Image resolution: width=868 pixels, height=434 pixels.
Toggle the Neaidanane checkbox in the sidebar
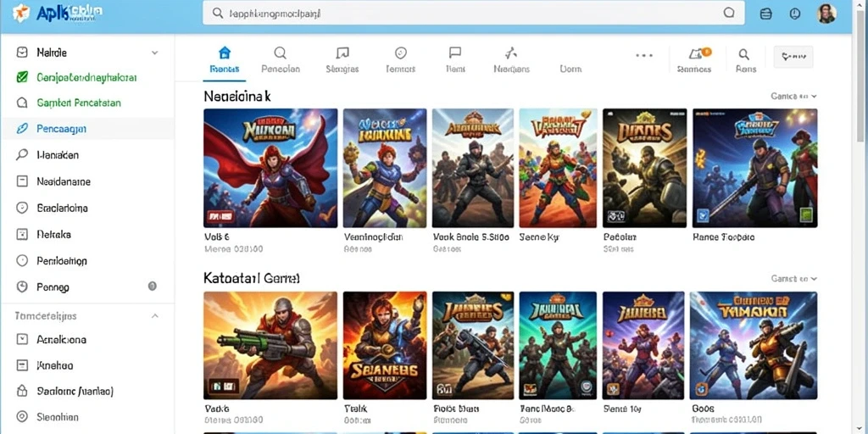click(x=22, y=181)
